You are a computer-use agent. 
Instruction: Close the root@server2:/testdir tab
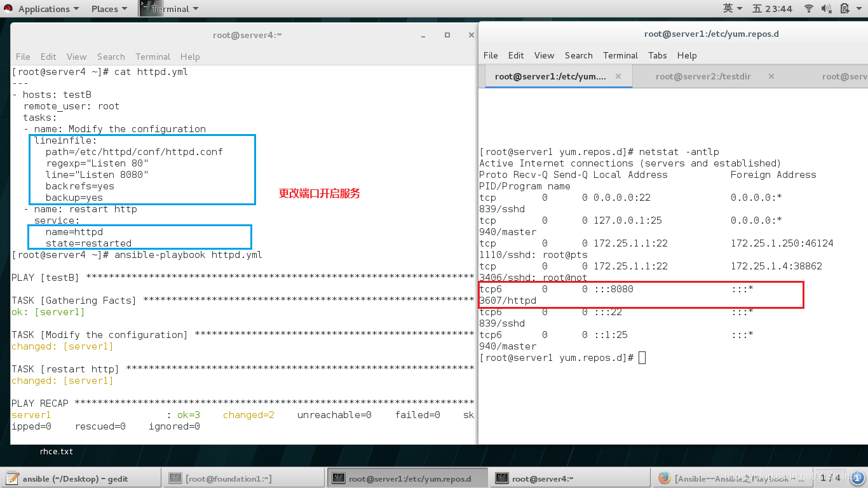(771, 76)
